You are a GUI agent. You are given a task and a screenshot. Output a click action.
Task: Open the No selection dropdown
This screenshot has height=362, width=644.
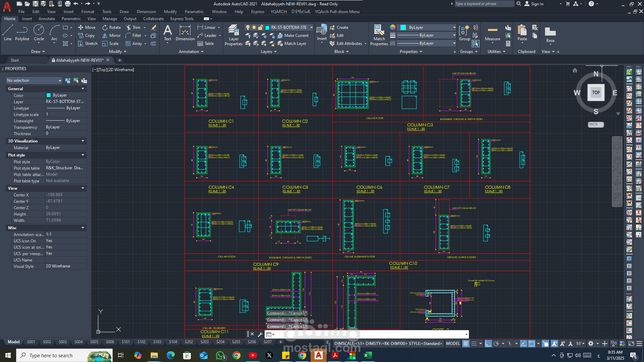[x=34, y=80]
